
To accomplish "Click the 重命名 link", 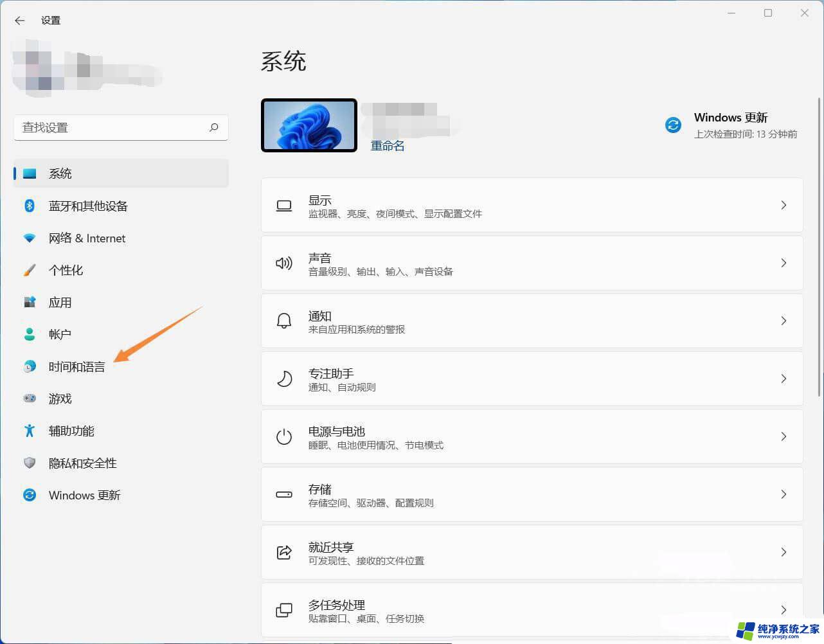I will coord(388,146).
